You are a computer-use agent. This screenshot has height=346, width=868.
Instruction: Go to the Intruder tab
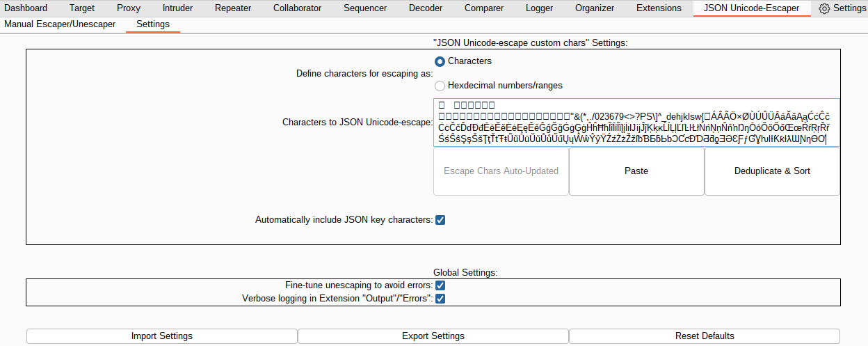(x=177, y=8)
